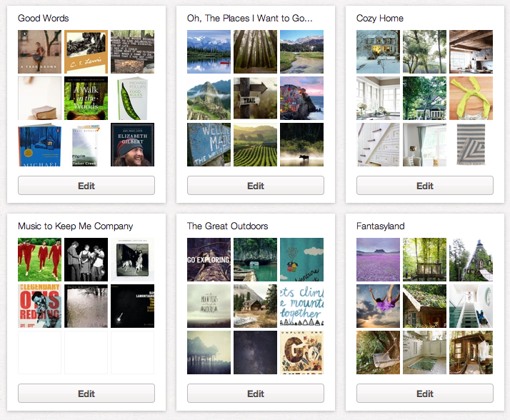Click Edit under The Great Outdoors board
The height and width of the screenshot is (420, 510).
255,394
